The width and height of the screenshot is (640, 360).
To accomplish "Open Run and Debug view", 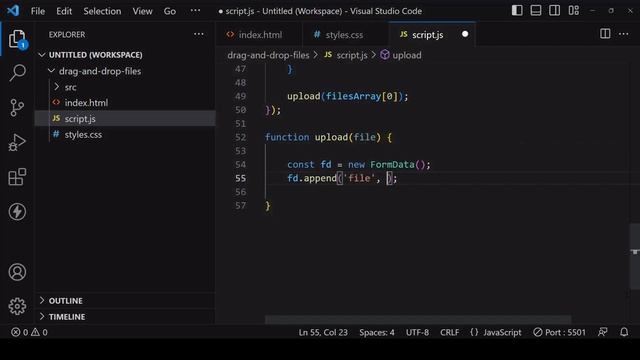I will pyautogui.click(x=17, y=142).
